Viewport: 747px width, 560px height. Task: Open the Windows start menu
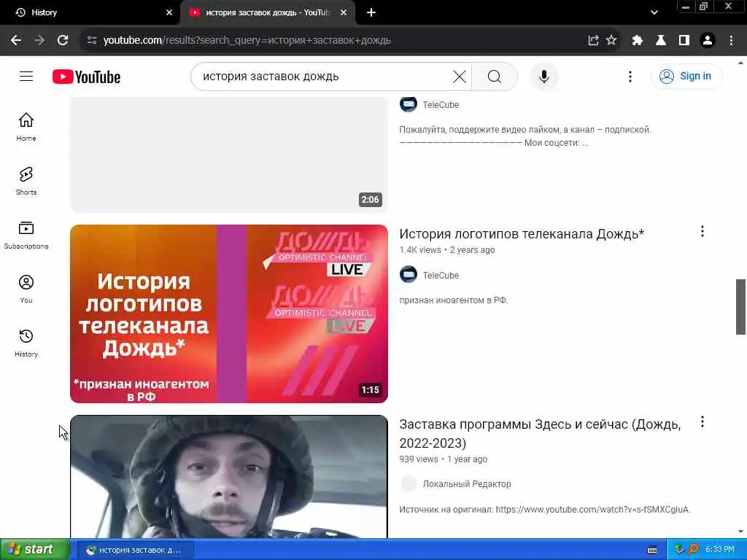[35, 550]
